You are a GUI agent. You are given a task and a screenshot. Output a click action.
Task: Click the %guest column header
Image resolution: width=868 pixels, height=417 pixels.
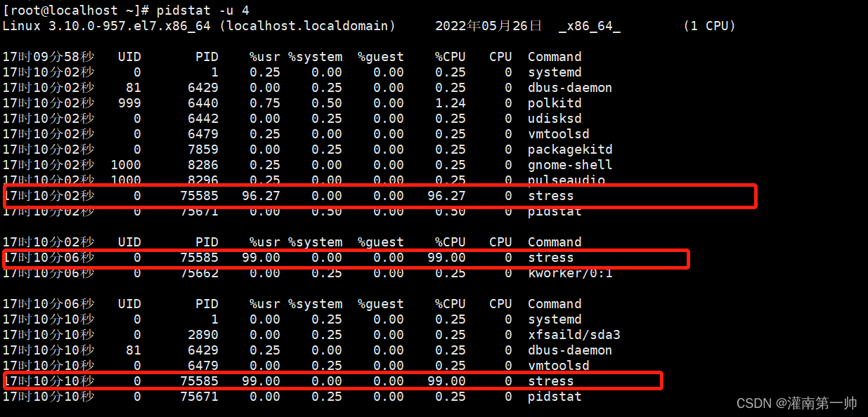(x=380, y=56)
